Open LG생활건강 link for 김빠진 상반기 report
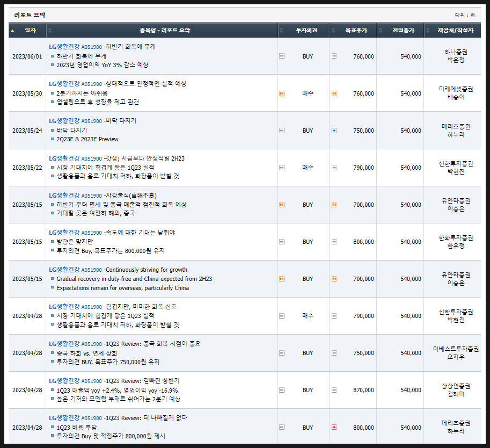 click(64, 381)
